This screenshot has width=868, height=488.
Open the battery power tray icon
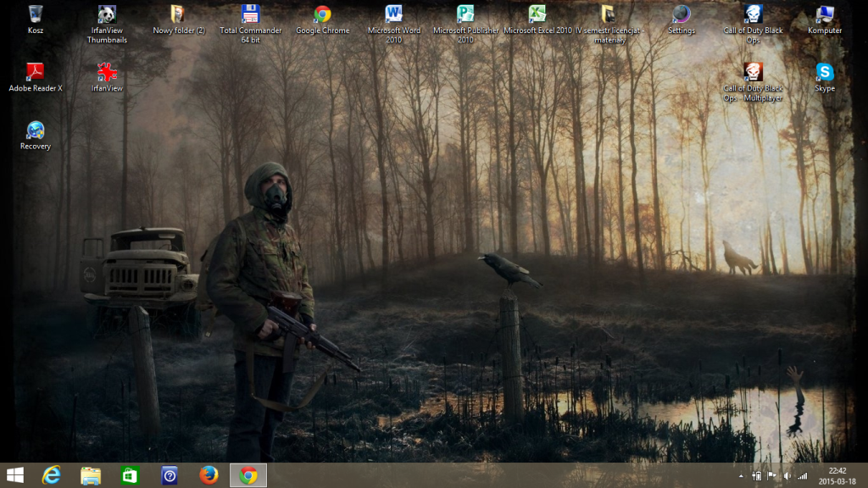[757, 476]
